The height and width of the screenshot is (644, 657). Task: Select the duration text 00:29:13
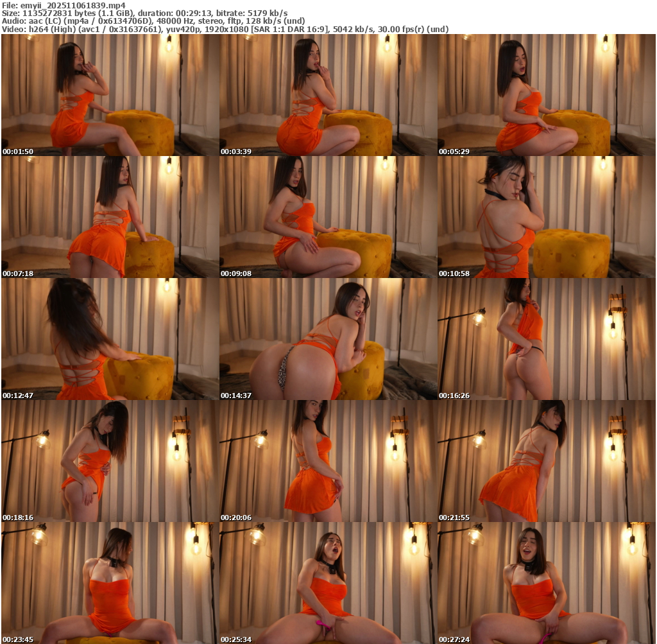tap(194, 13)
